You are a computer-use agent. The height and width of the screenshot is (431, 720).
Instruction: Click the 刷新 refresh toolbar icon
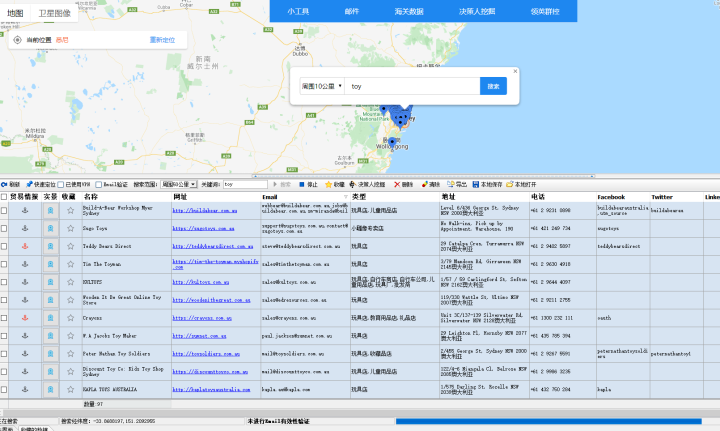4,185
